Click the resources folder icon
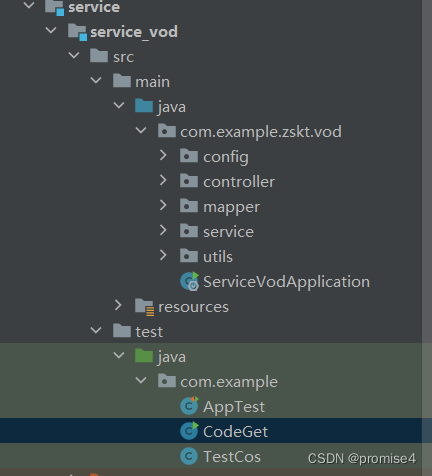The height and width of the screenshot is (476, 432). pyautogui.click(x=144, y=307)
